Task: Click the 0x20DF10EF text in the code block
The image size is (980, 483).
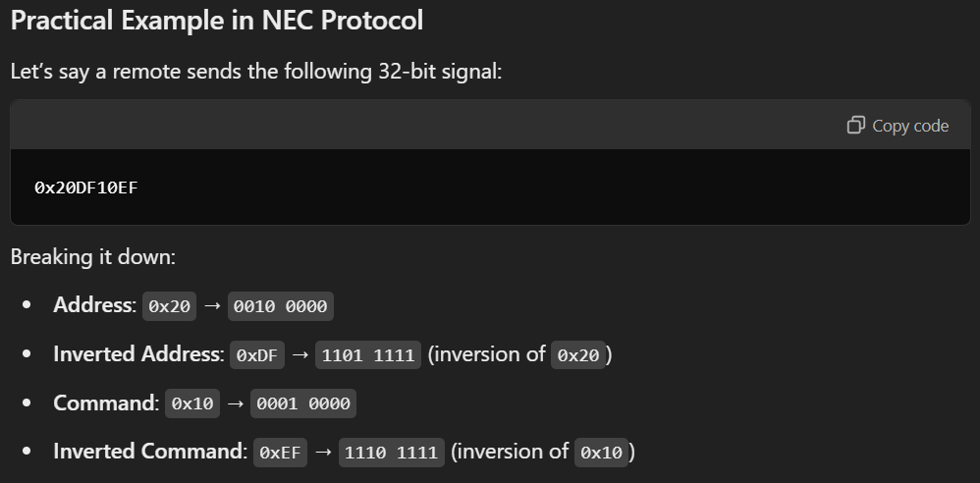Action: click(86, 188)
